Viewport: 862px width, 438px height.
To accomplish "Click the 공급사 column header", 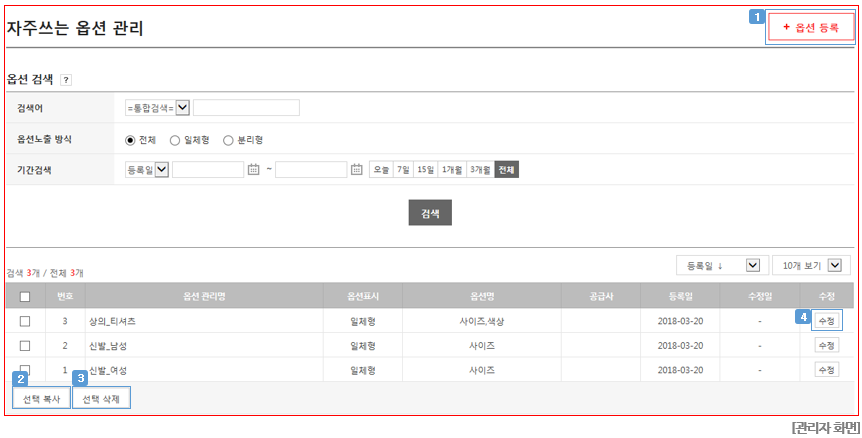I will (x=600, y=297).
